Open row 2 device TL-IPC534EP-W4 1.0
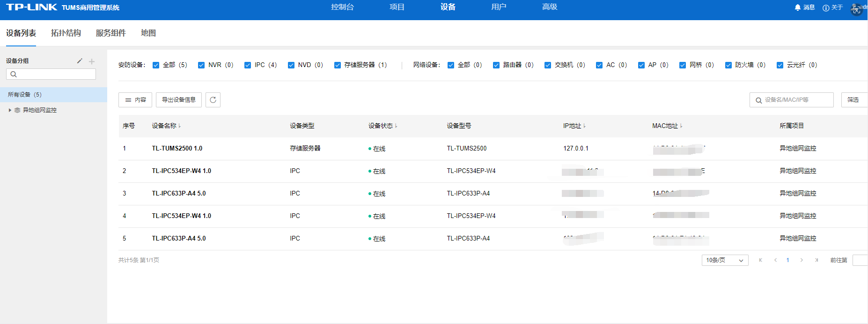 click(182, 171)
